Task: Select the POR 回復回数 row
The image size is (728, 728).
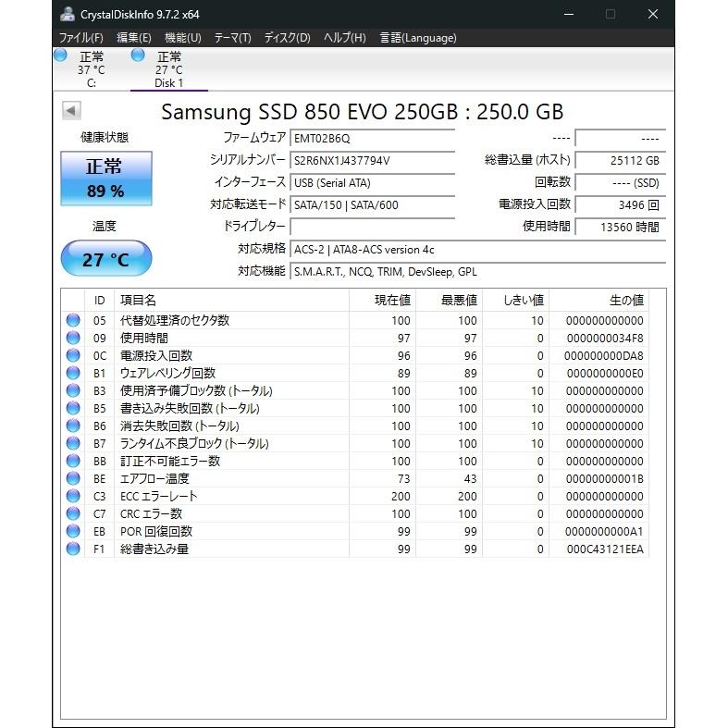Action: [x=355, y=531]
